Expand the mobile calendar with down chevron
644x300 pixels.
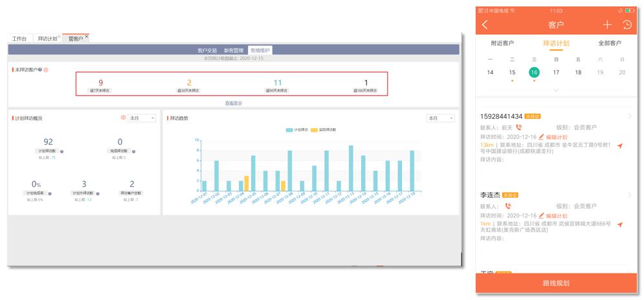[x=556, y=91]
